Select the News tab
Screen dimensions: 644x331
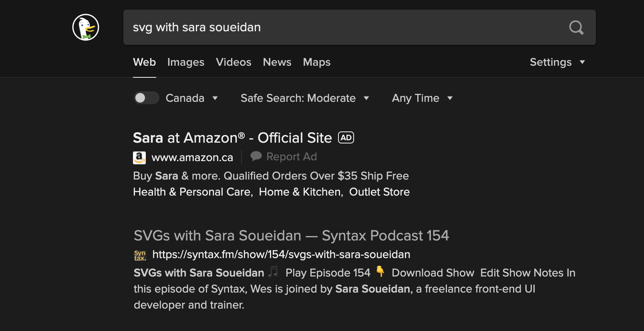pos(277,62)
